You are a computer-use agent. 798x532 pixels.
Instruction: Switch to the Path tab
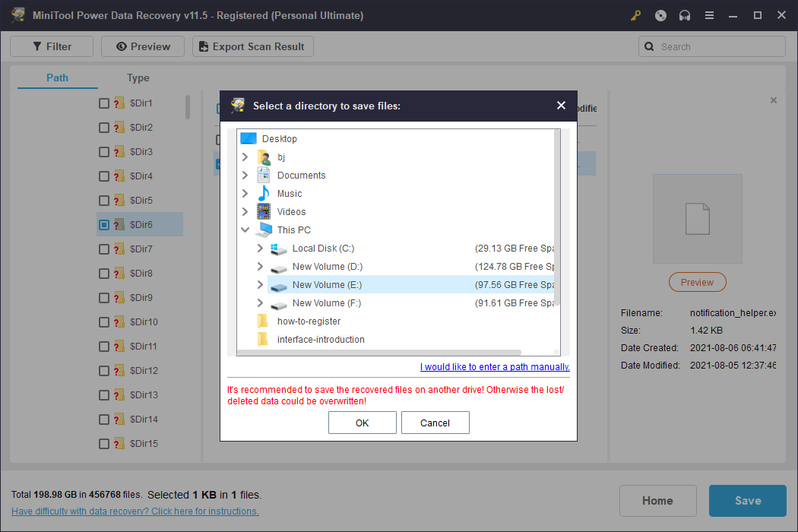57,78
